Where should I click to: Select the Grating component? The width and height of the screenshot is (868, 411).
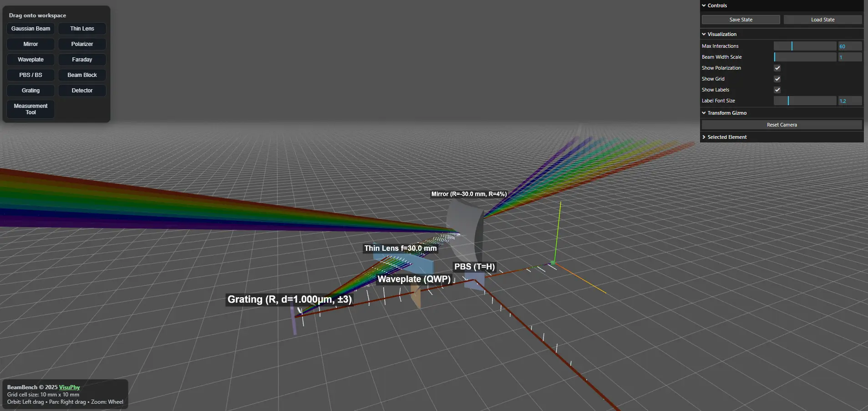pos(30,90)
